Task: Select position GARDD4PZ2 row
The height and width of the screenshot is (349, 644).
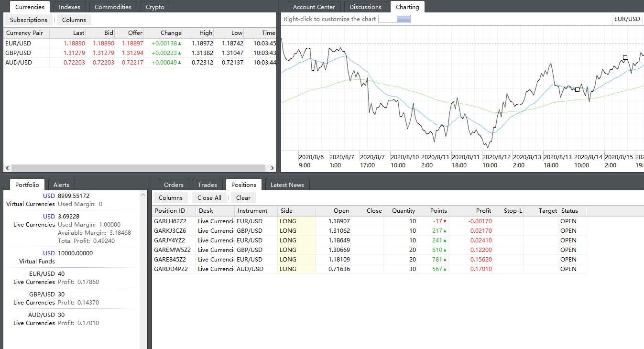Action: (x=170, y=269)
